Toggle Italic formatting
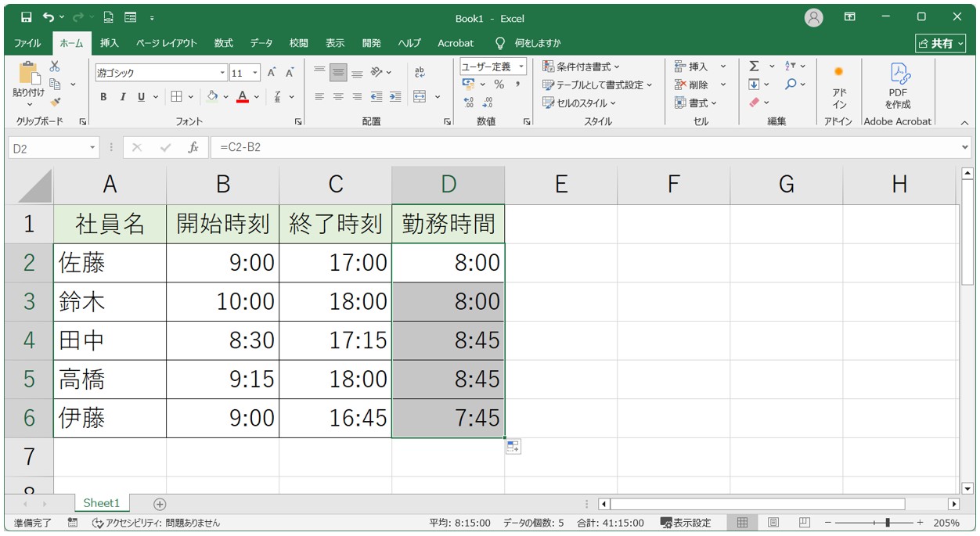 [x=122, y=97]
